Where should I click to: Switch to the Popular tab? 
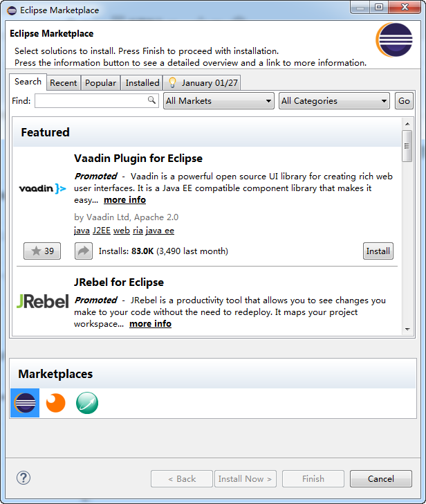pos(100,83)
